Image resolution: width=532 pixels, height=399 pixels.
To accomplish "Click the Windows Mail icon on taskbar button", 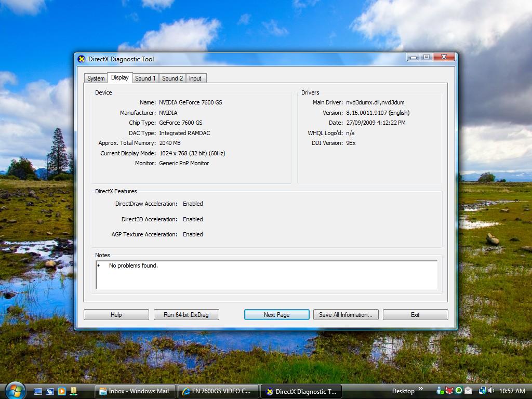I will pos(103,391).
